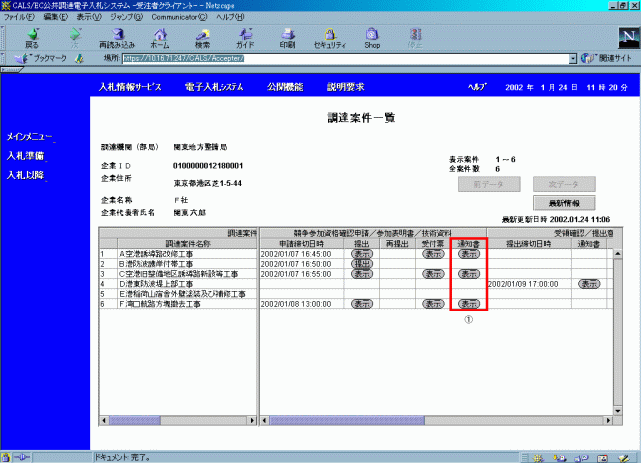Select the row named C空港旧整備地区誘導路新設等工事
641x463 pixels.
(x=178, y=274)
